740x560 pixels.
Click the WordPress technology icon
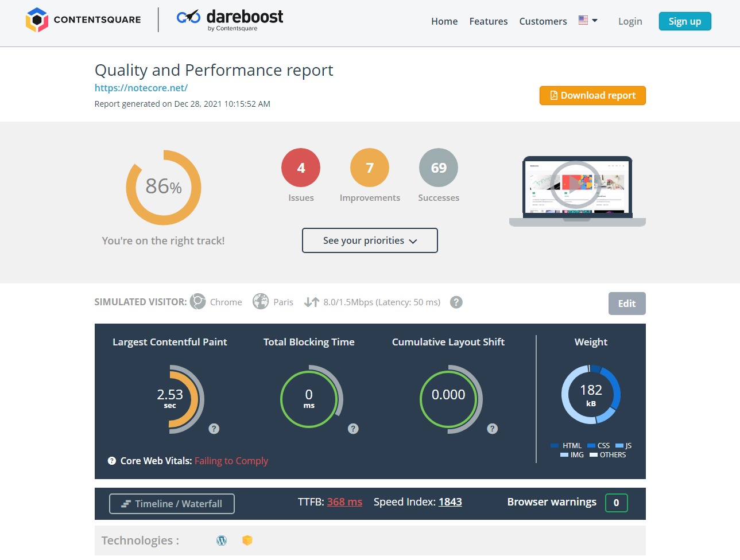click(222, 540)
